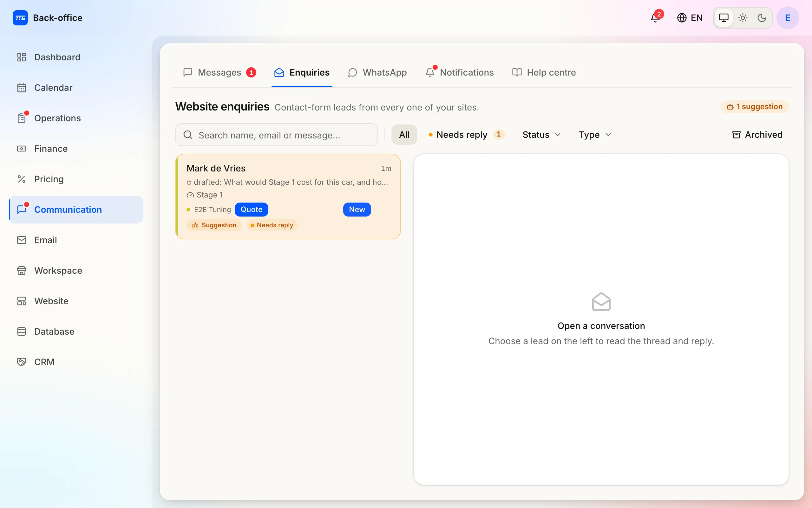
Task: Open Workspace section in sidebar
Action: pyautogui.click(x=76, y=271)
